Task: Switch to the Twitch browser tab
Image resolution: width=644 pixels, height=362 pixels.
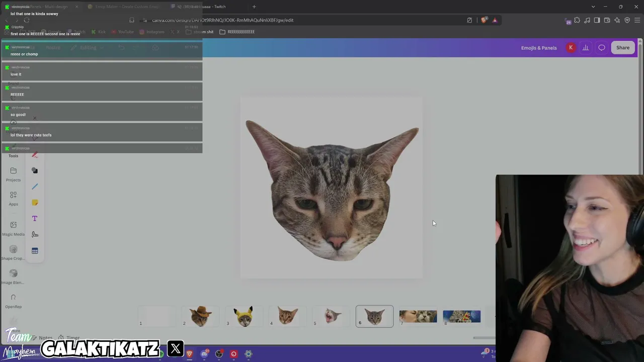Action: 207,7
